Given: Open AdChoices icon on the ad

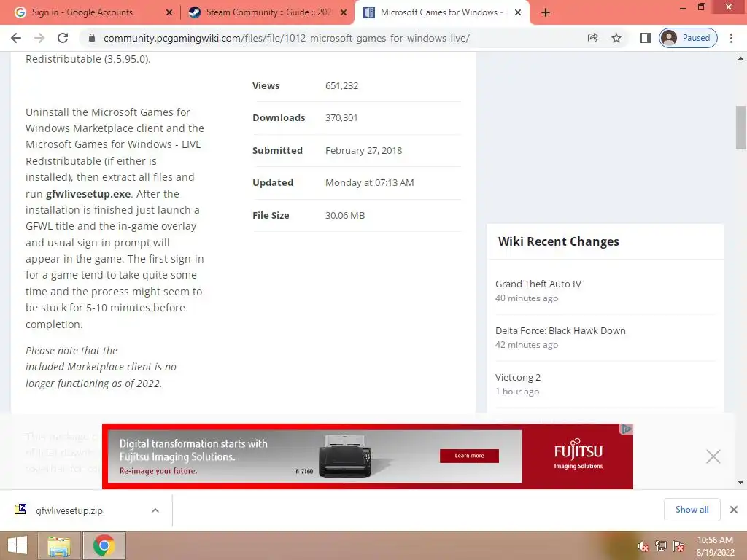Looking at the screenshot, I should click(627, 429).
